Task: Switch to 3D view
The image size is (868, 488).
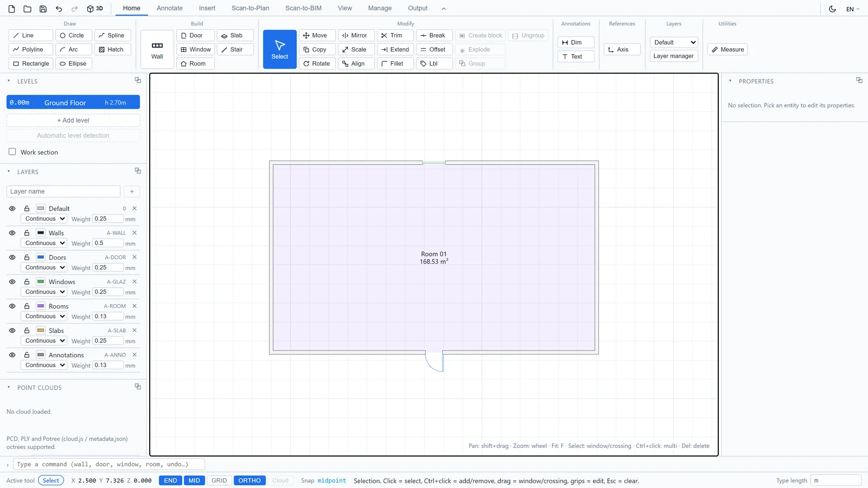Action: pyautogui.click(x=95, y=9)
